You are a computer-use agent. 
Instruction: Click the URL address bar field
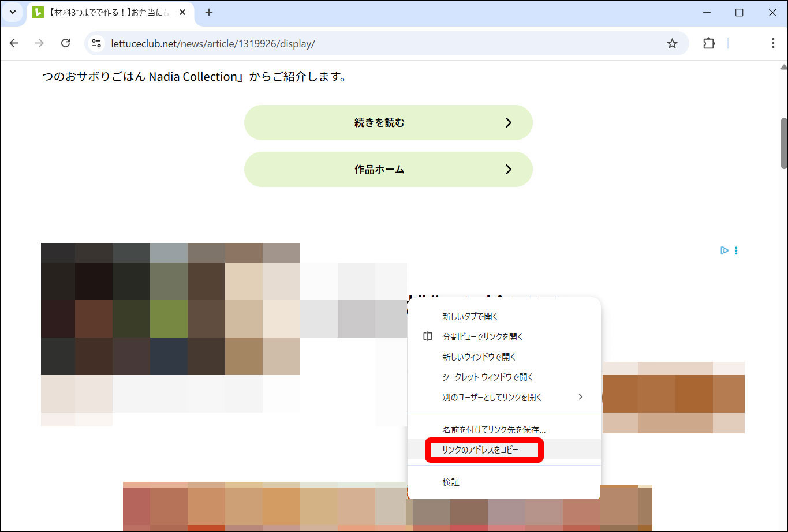click(375, 44)
